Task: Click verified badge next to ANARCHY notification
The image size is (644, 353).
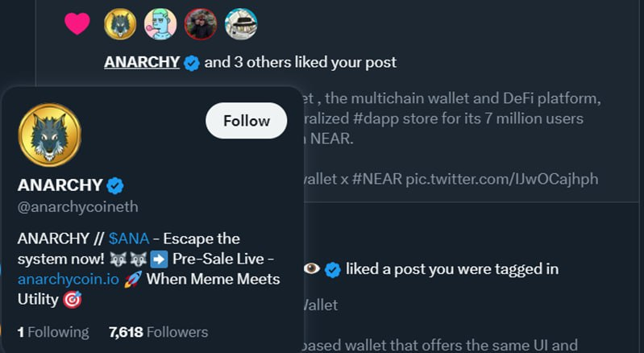Action: 192,63
